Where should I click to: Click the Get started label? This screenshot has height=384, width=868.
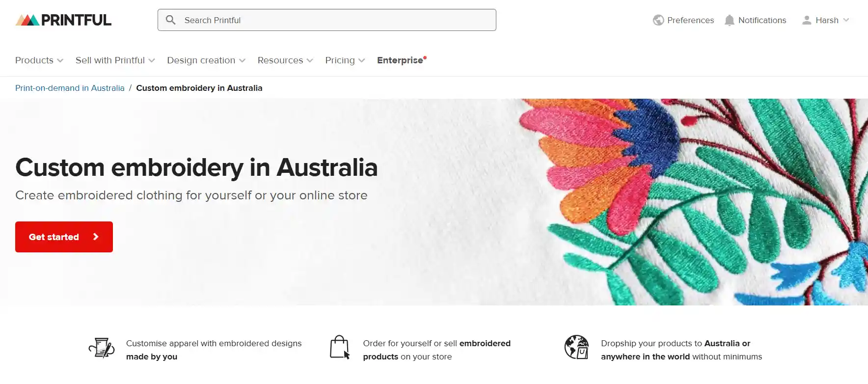(54, 237)
